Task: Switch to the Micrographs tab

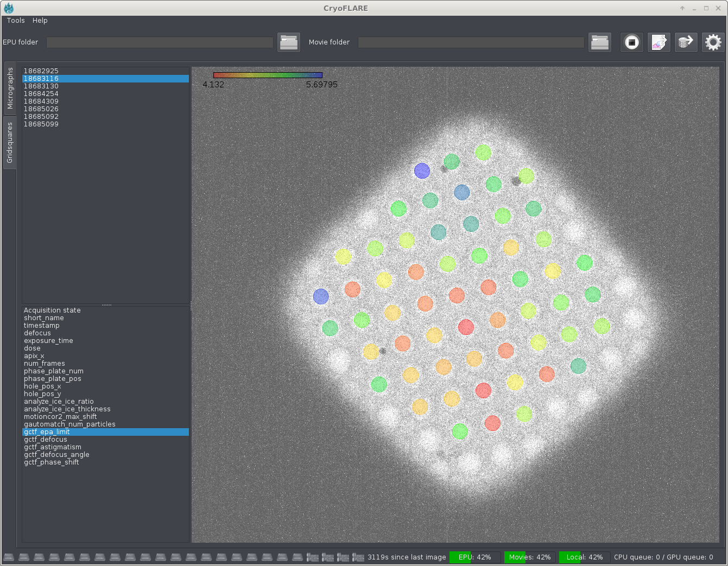Action: (x=10, y=88)
